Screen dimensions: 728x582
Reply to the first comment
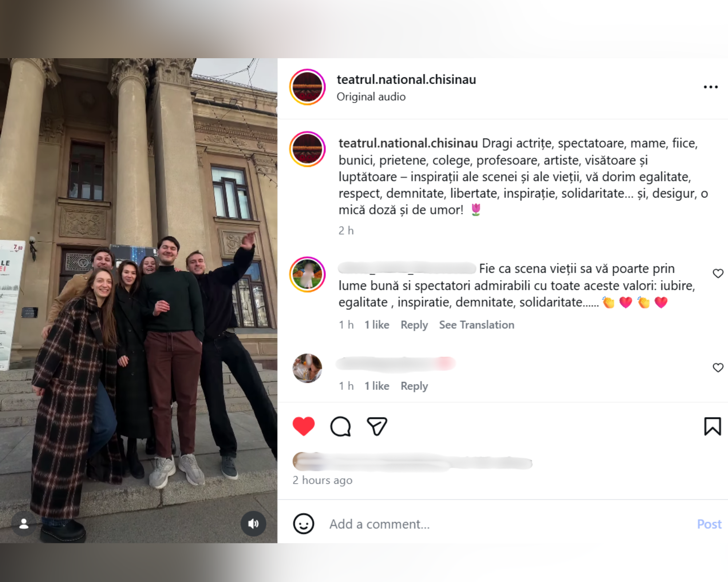tap(414, 325)
